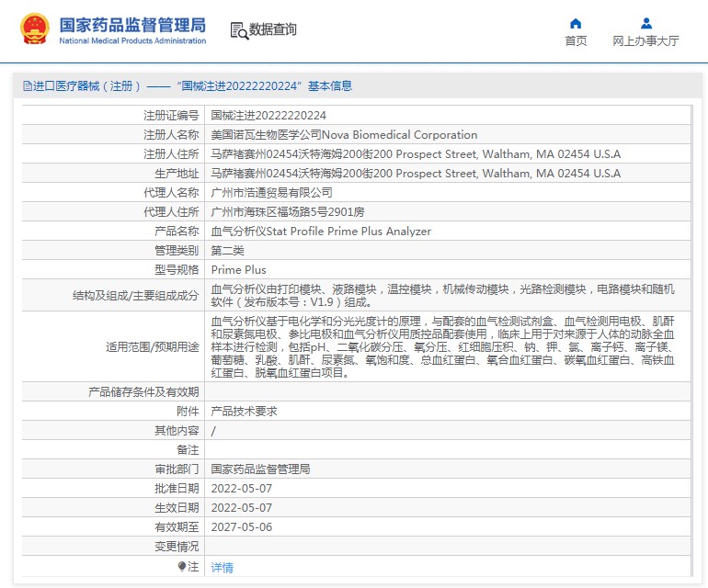Click the user profile icon above 网上办事大厅
Screen dimensions: 708x588
pos(646,23)
